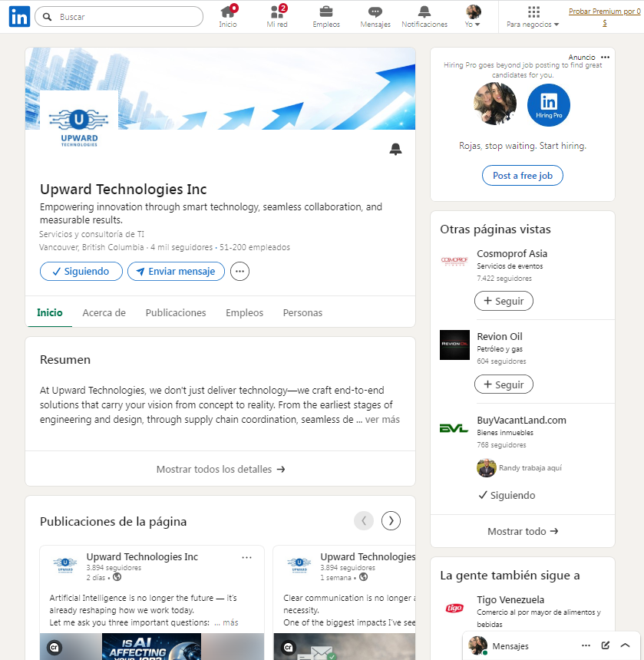This screenshot has height=660, width=644.
Task: Open BuyVacantLand.com BVL logo
Action: point(454,428)
